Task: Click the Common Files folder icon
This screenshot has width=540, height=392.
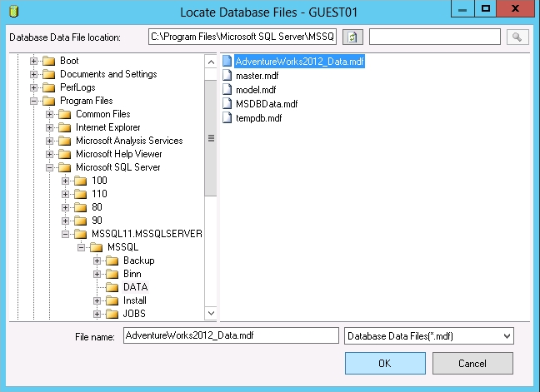Action: (x=65, y=114)
